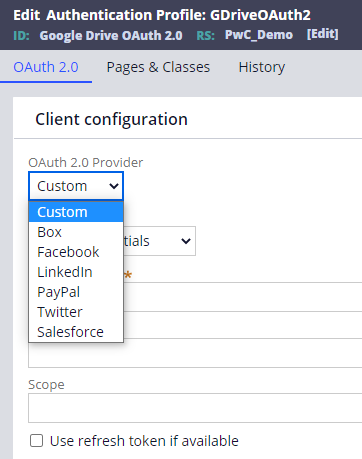Screen dimensions: 362x459
Task: Pick LinkedIn in the provider list
Action: click(x=76, y=272)
